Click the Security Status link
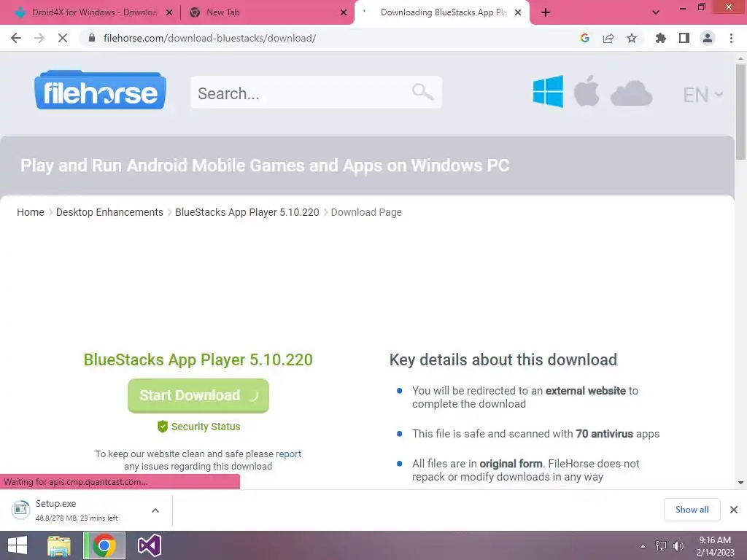Screen dimensions: 747x560 (x=205, y=427)
